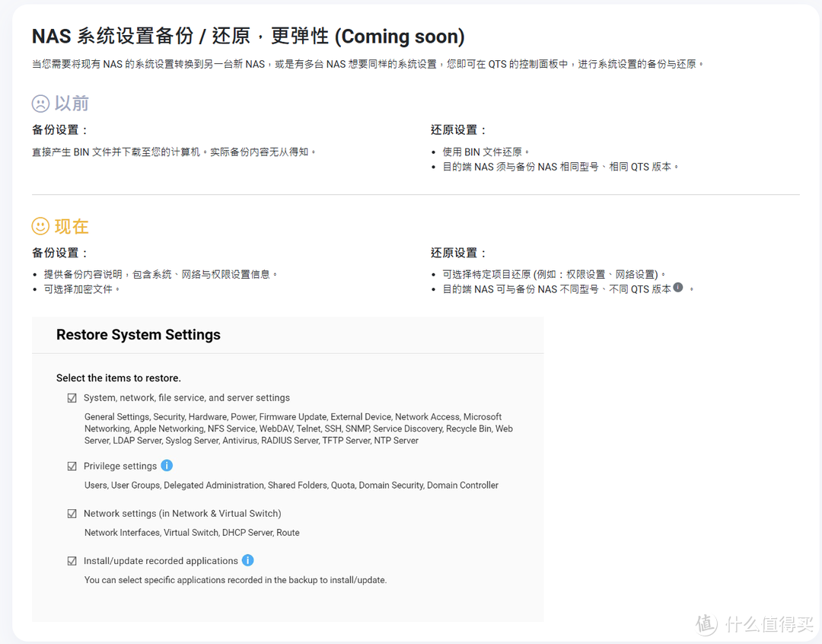Click the sad face icon beside 以前

[x=43, y=104]
